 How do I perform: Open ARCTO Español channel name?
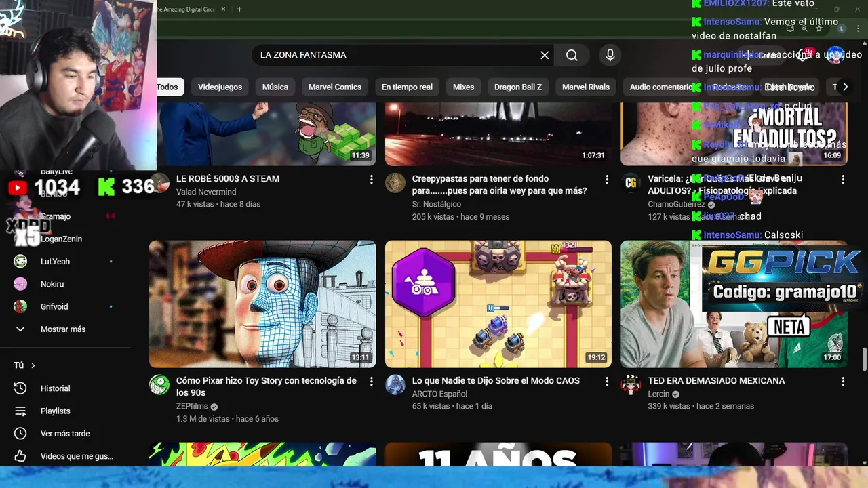[x=439, y=394]
